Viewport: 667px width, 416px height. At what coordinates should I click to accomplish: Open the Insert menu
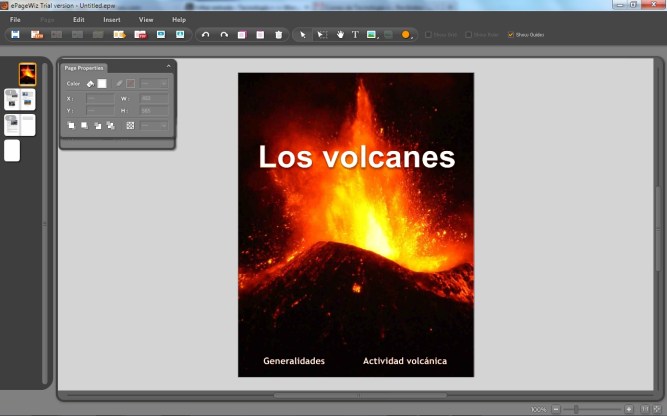[112, 20]
